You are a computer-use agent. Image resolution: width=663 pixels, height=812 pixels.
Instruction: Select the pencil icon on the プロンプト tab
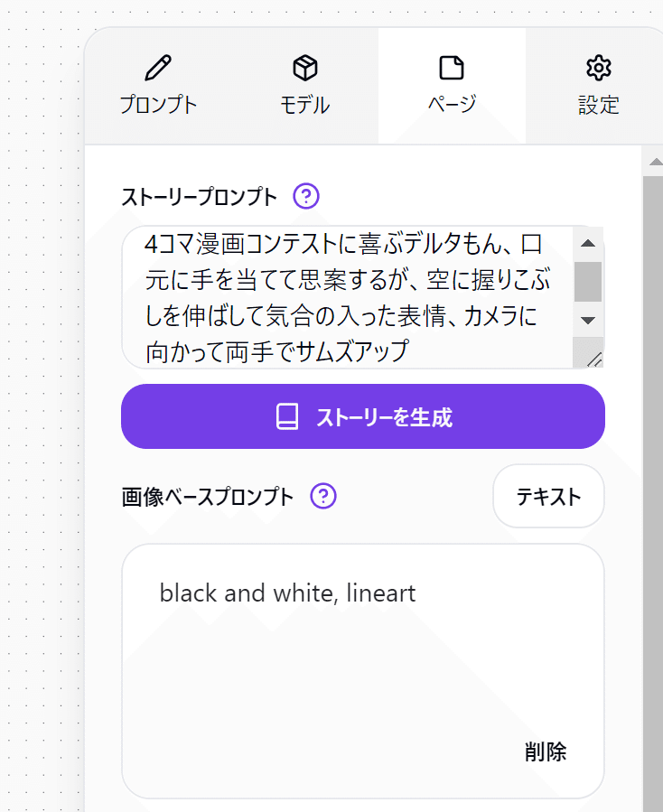coord(157,67)
